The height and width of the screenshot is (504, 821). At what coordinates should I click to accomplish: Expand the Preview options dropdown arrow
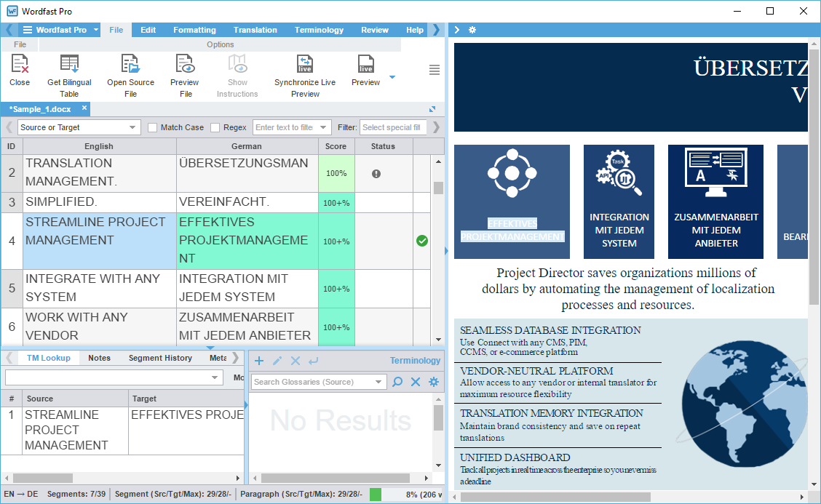tap(392, 77)
